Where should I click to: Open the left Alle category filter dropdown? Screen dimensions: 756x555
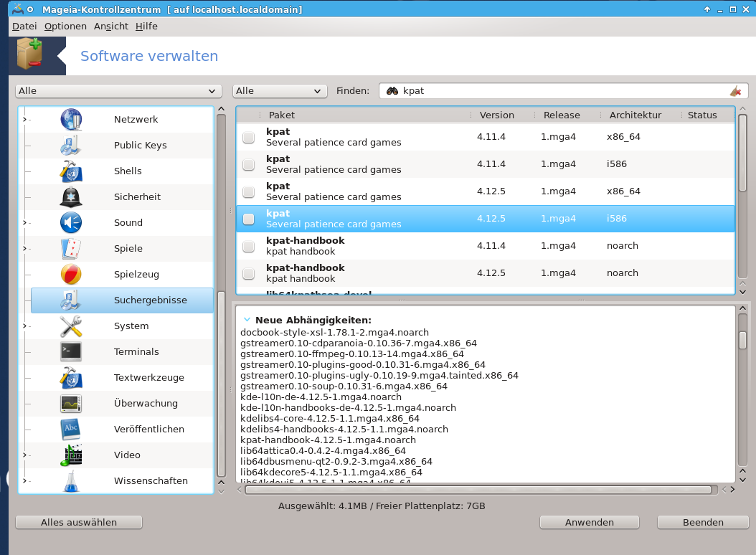click(x=118, y=91)
